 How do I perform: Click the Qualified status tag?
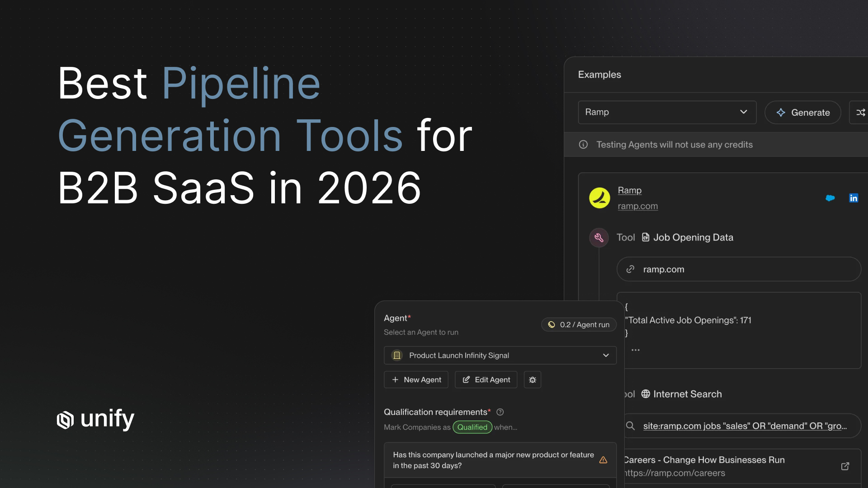click(x=472, y=427)
